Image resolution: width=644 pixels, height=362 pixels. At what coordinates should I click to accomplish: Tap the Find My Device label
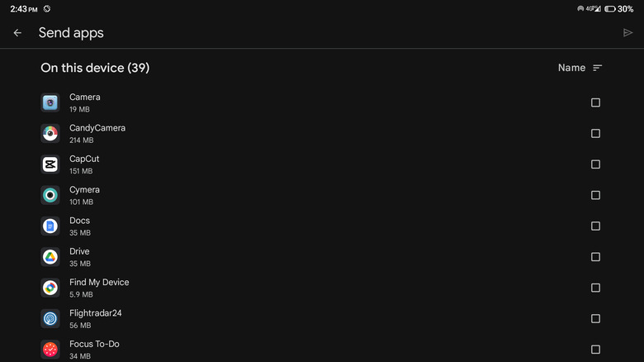[x=99, y=283]
